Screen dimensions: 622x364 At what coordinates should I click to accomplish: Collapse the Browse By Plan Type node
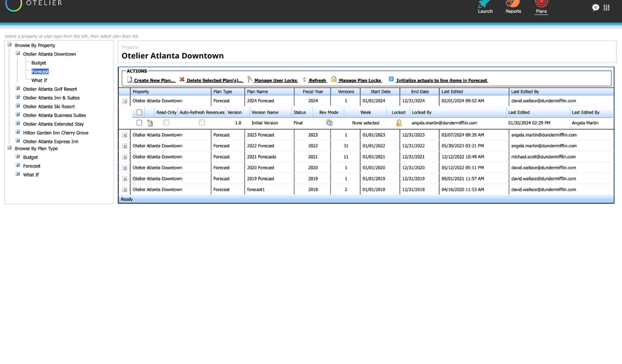coord(9,148)
